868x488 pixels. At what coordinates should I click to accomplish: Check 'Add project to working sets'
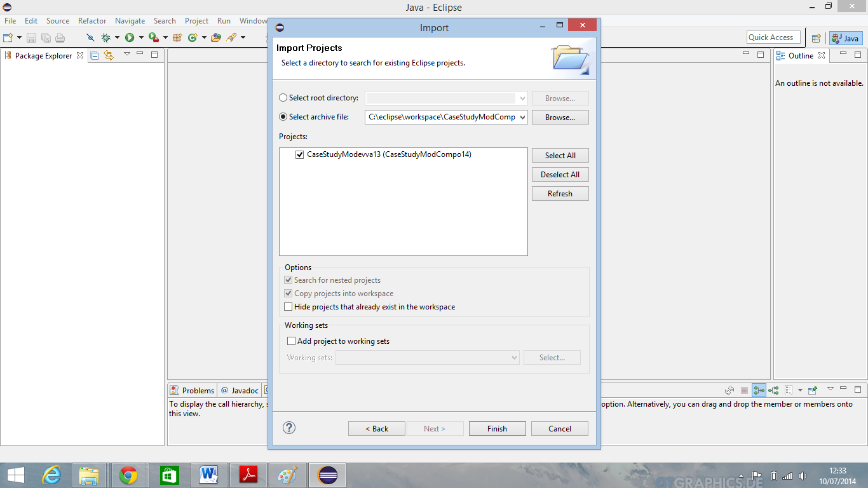tap(292, 341)
